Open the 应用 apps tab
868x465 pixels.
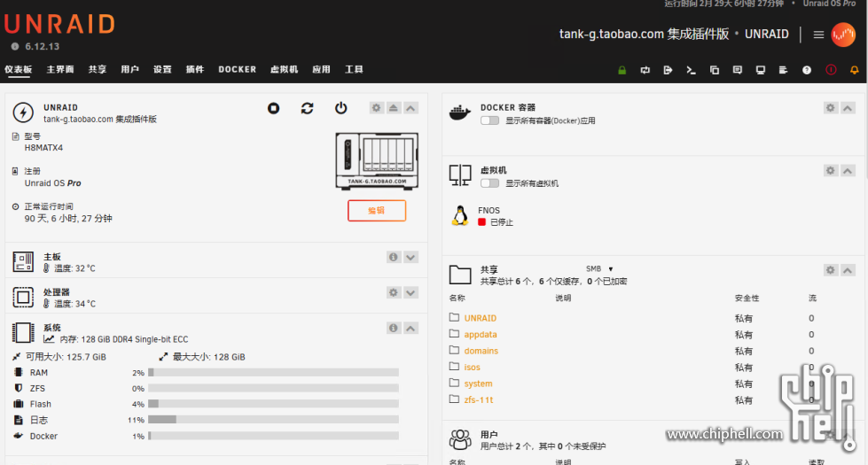point(321,69)
